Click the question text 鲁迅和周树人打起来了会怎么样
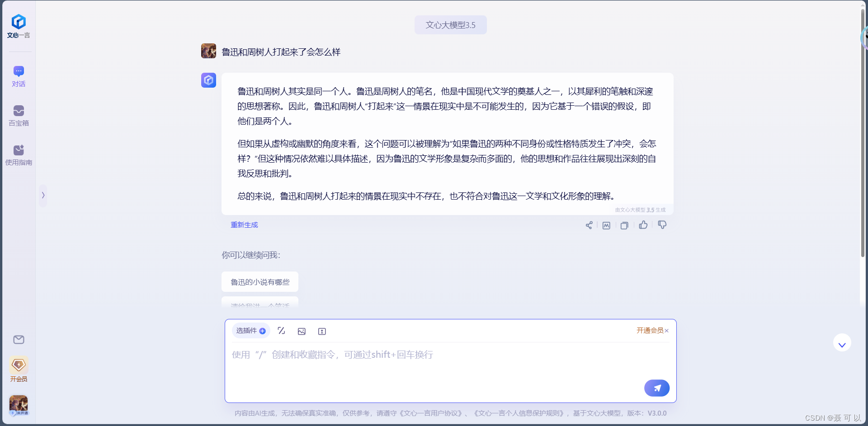This screenshot has height=426, width=868. tap(281, 52)
